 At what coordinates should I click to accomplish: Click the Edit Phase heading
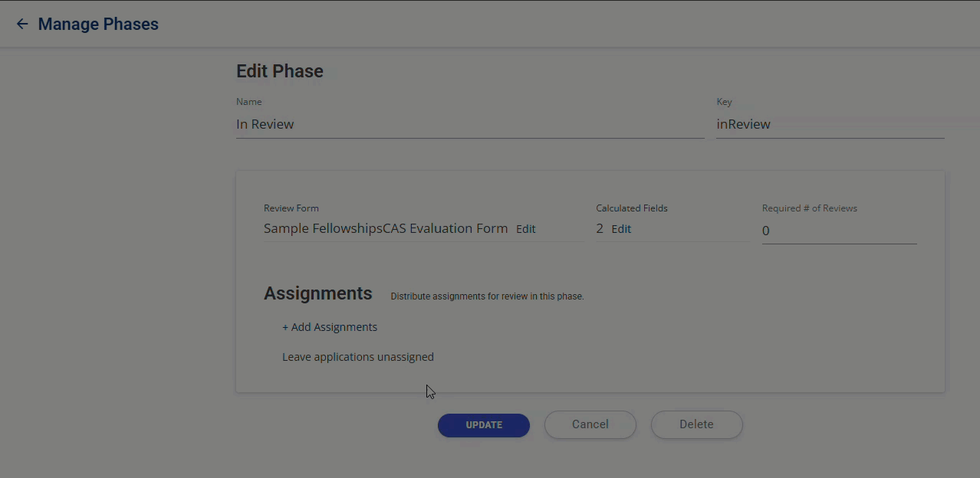click(x=279, y=70)
